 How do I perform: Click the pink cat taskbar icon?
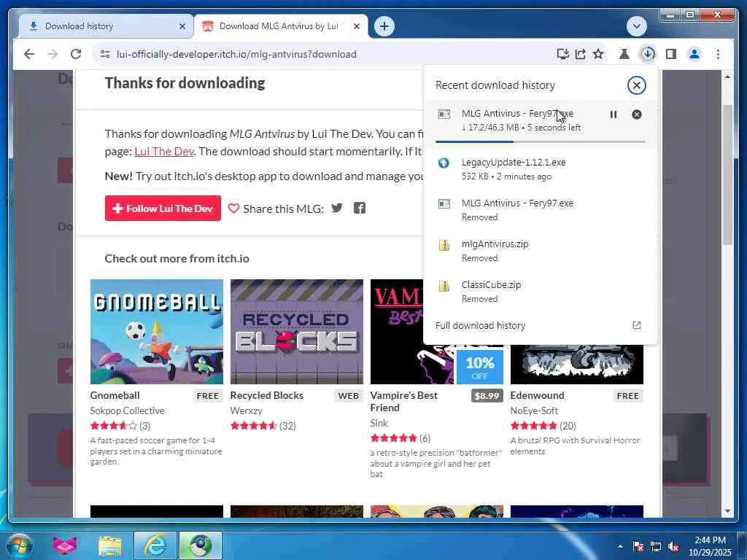coord(65,545)
